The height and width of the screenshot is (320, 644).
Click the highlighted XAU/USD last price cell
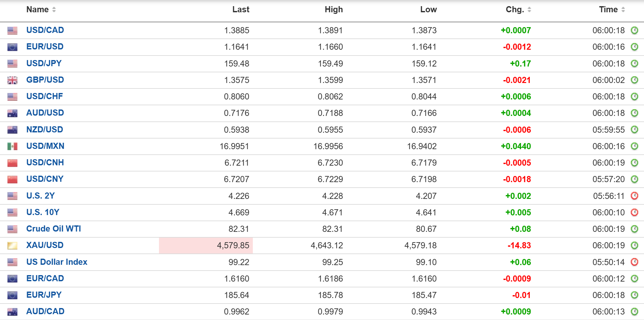206,245
